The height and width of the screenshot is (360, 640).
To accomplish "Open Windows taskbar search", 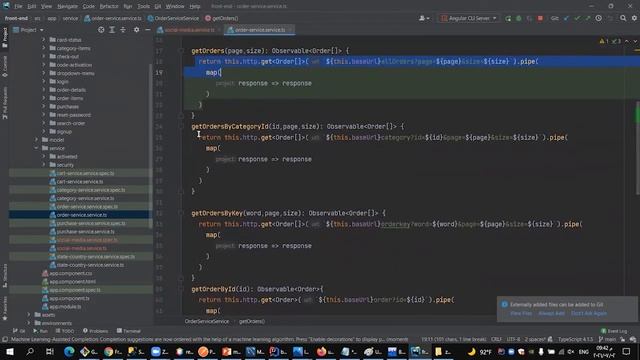I will tap(30, 351).
